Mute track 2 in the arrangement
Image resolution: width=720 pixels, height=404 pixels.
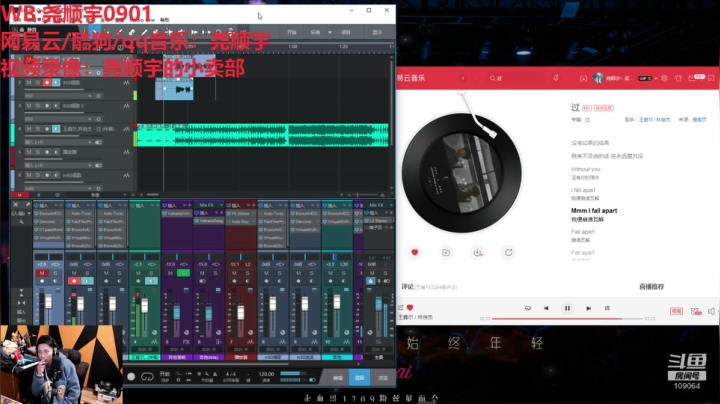pyautogui.click(x=28, y=83)
